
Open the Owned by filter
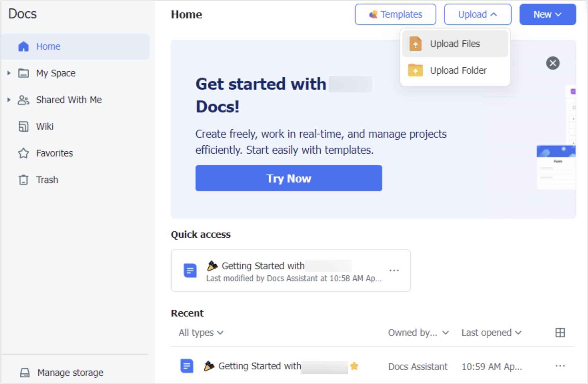418,333
